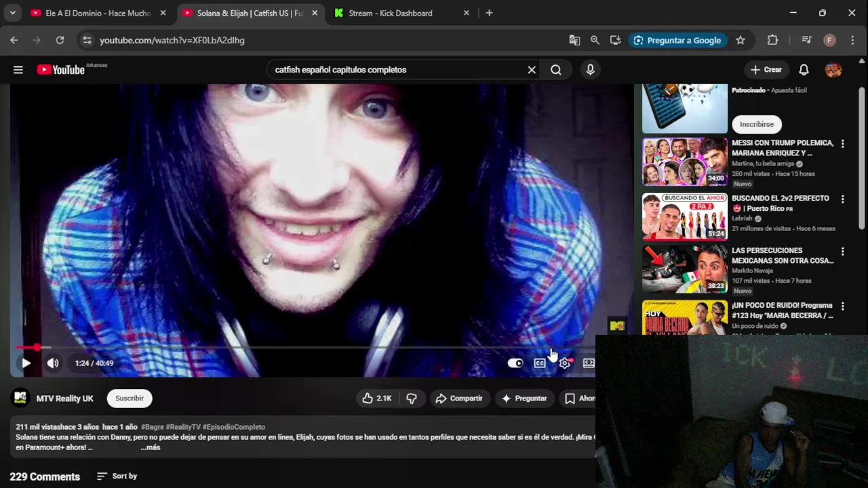Click Preguntar a Google button
Screen dimensions: 868x488
click(677, 40)
